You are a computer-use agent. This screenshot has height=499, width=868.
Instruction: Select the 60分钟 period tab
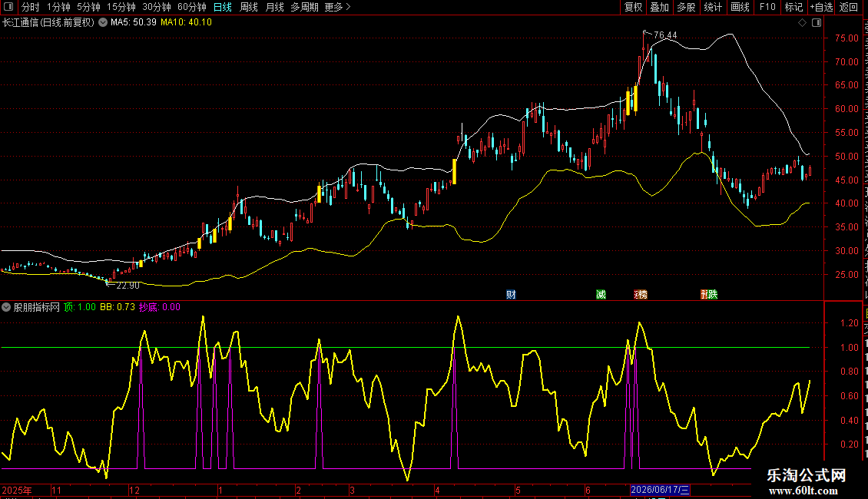pyautogui.click(x=192, y=7)
